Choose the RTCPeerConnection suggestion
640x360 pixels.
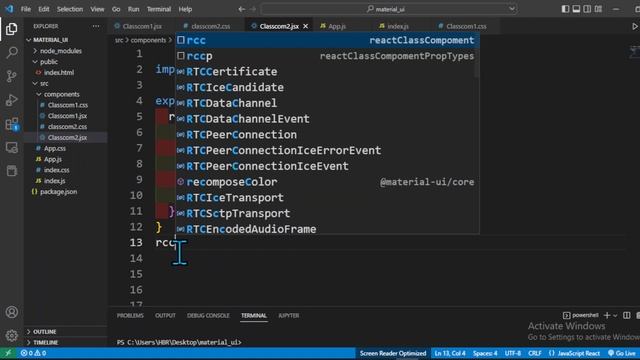click(x=327, y=135)
